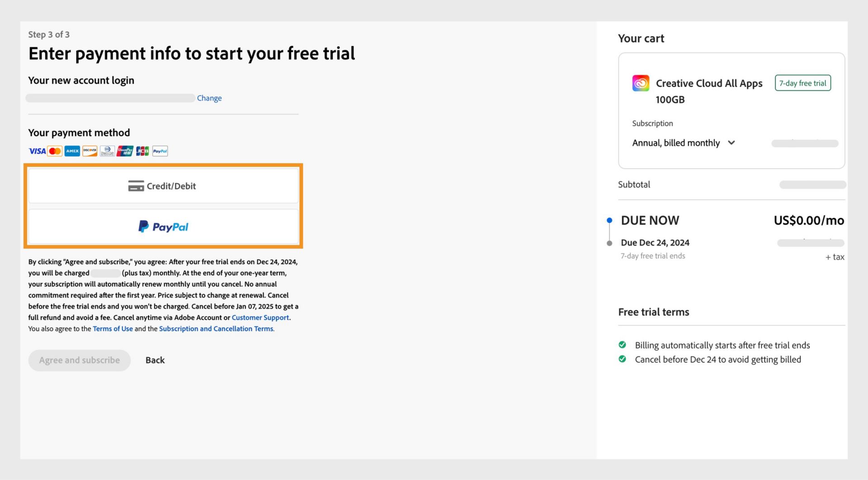Click the '7-day free trial ends' text

click(x=653, y=256)
